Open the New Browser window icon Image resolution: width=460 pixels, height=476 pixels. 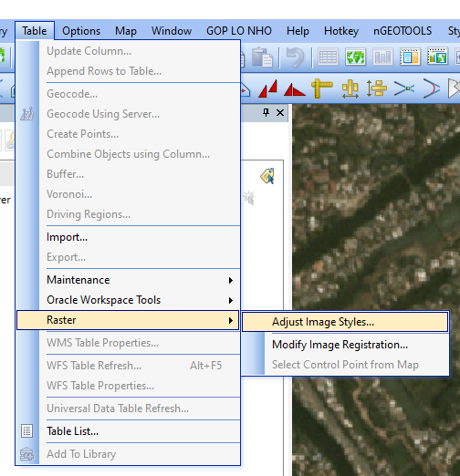[328, 57]
